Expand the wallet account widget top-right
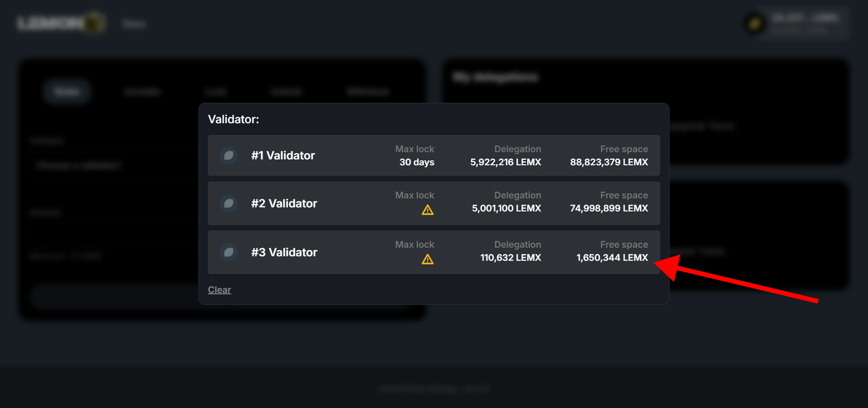 pyautogui.click(x=795, y=24)
